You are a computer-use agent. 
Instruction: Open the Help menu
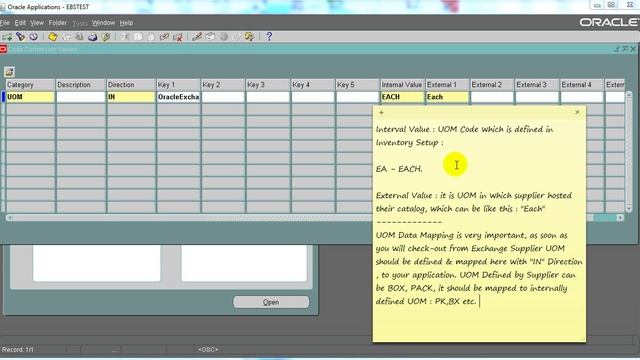127,23
